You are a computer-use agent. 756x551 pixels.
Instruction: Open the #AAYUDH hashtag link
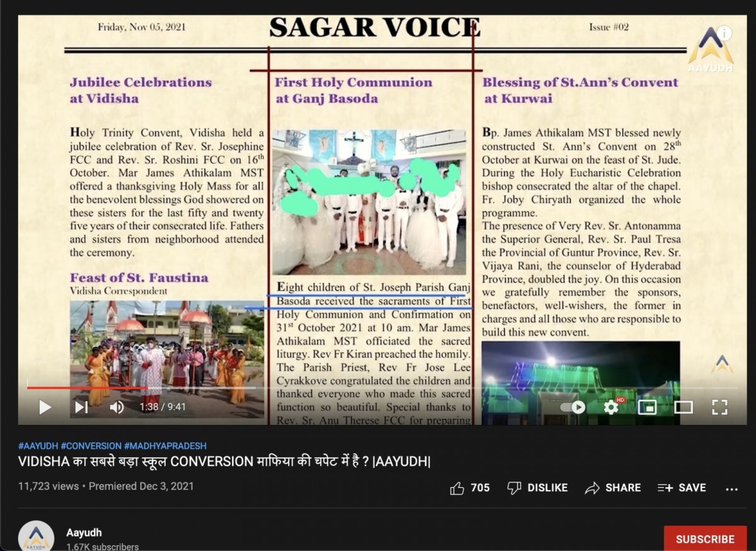click(x=37, y=446)
